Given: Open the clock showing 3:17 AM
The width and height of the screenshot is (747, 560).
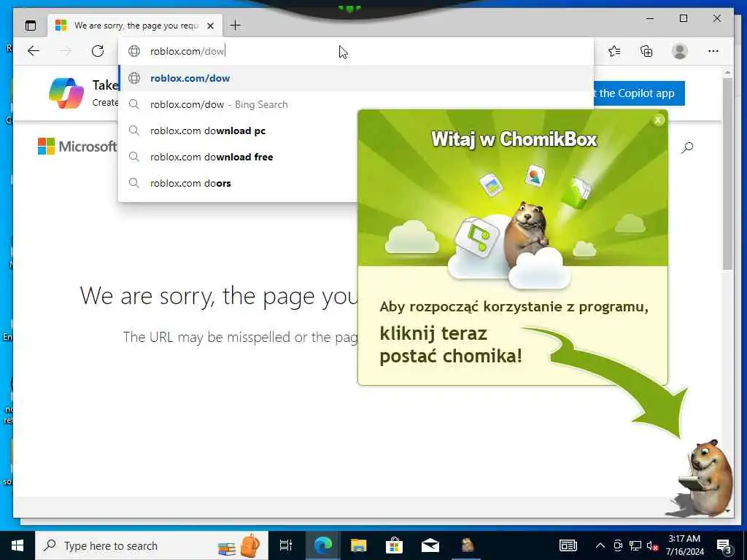Looking at the screenshot, I should click(684, 545).
